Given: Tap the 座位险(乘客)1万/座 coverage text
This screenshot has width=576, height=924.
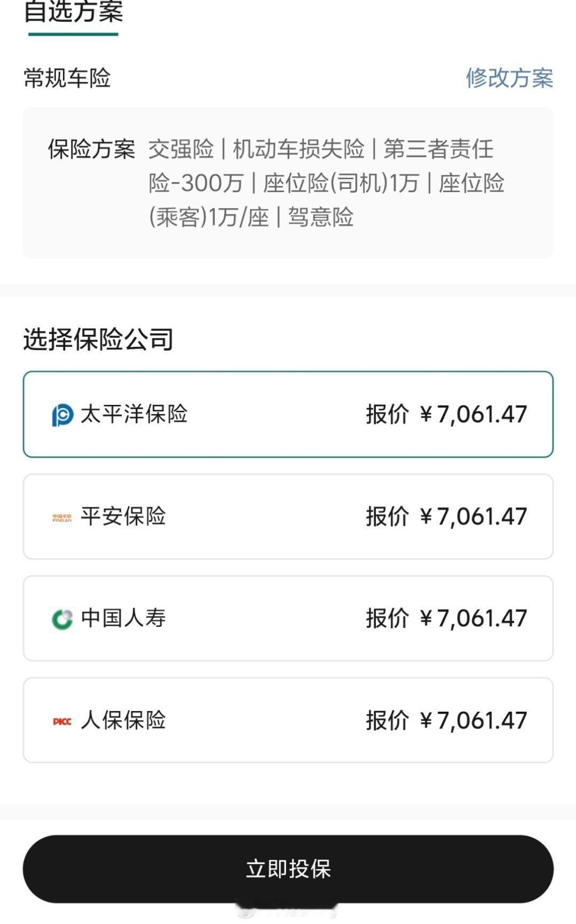Looking at the screenshot, I should (x=209, y=217).
